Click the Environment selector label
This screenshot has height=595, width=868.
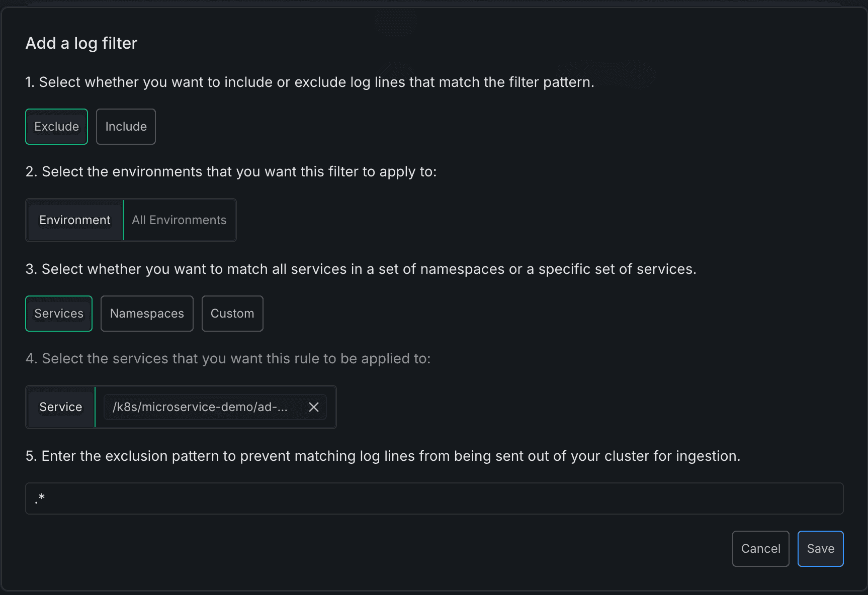(x=75, y=220)
